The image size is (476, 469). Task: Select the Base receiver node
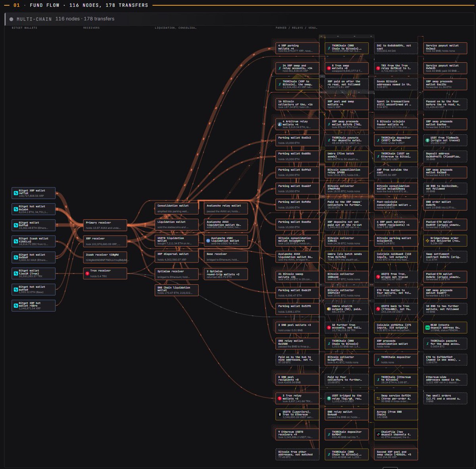point(226,257)
